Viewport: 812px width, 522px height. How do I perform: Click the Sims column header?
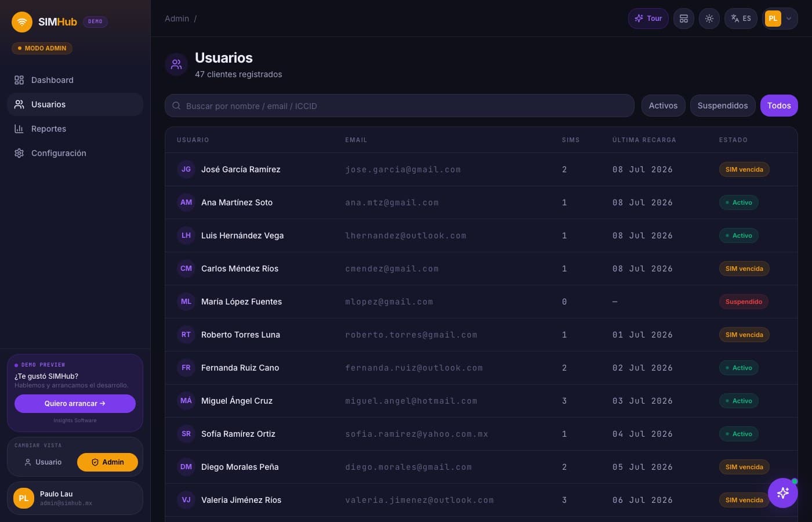571,140
